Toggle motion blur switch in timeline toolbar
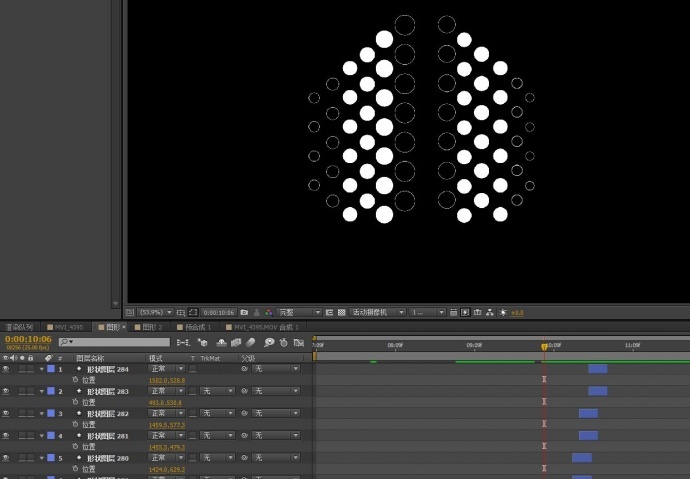Image resolution: width=690 pixels, height=479 pixels. pos(252,343)
